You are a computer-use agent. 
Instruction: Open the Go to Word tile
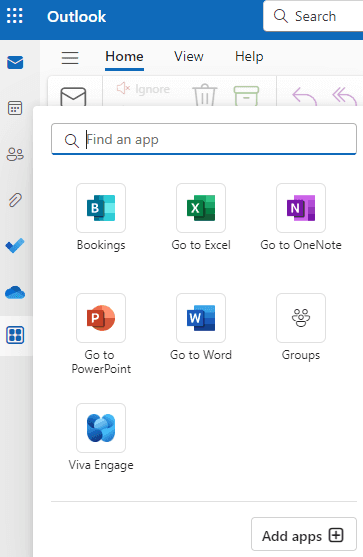point(201,328)
